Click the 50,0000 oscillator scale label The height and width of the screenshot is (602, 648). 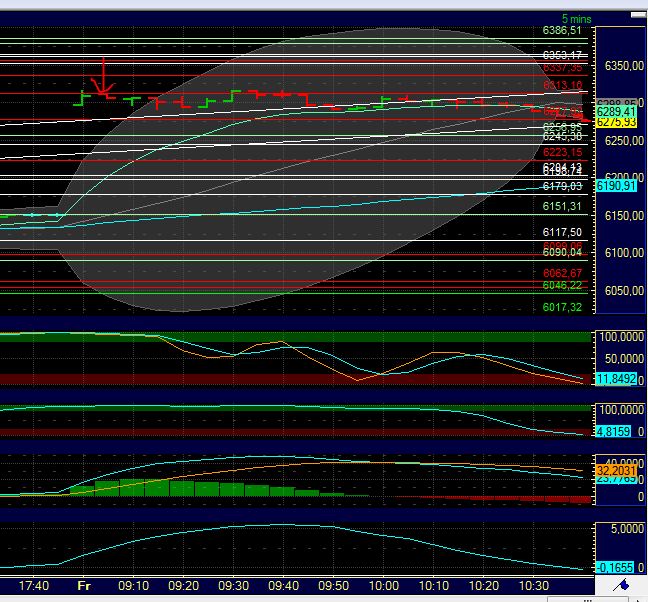pyautogui.click(x=624, y=359)
